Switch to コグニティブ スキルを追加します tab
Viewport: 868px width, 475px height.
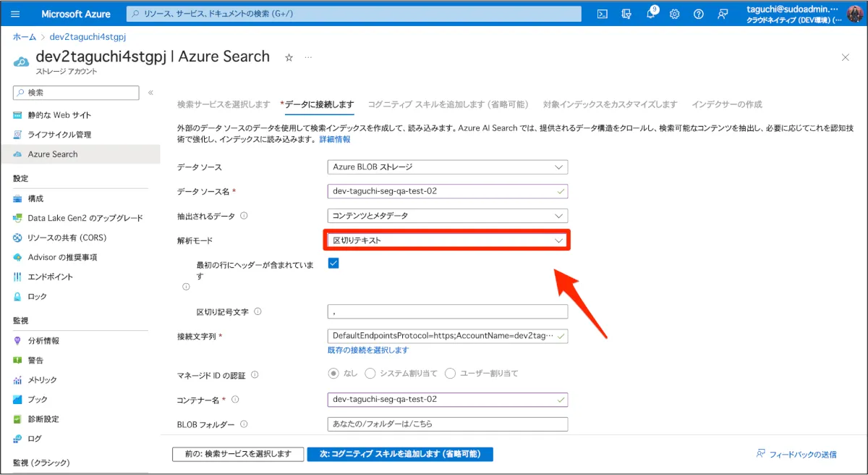click(x=448, y=104)
